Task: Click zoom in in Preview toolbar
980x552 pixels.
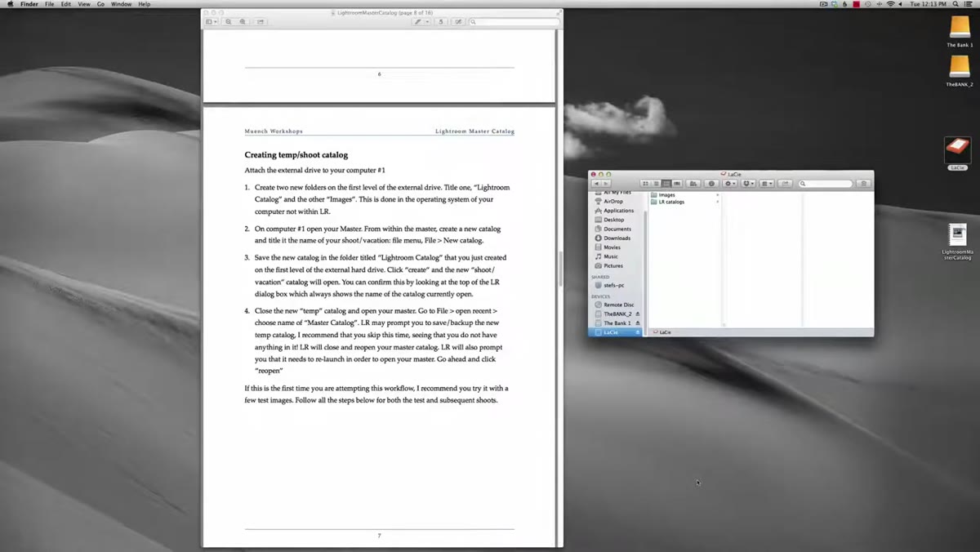Action: (x=243, y=22)
